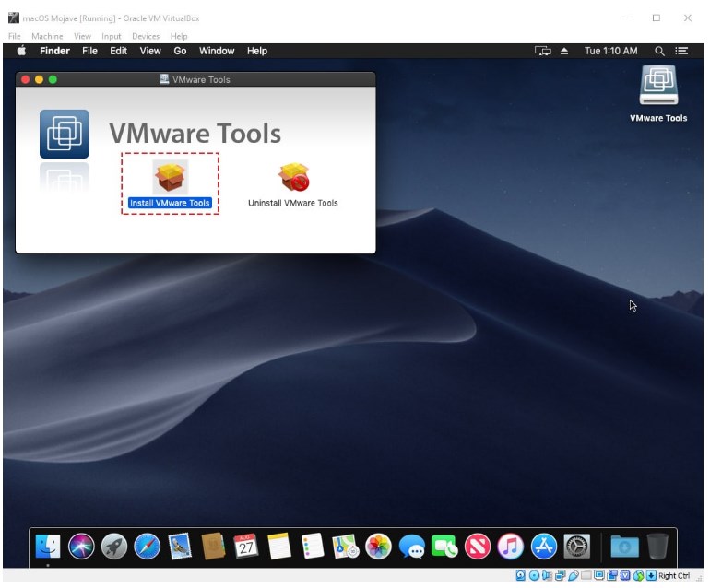This screenshot has width=710, height=588.
Task: Open VirtualBox Help menu
Action: (179, 36)
